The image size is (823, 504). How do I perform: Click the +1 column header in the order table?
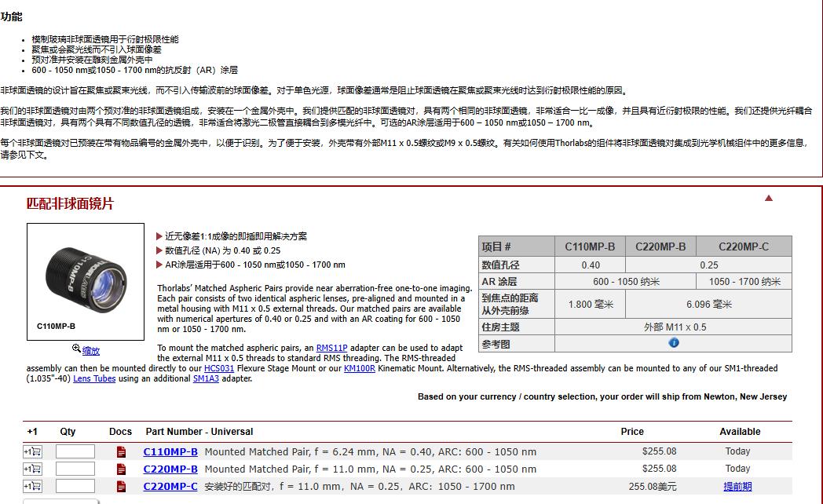(32, 432)
